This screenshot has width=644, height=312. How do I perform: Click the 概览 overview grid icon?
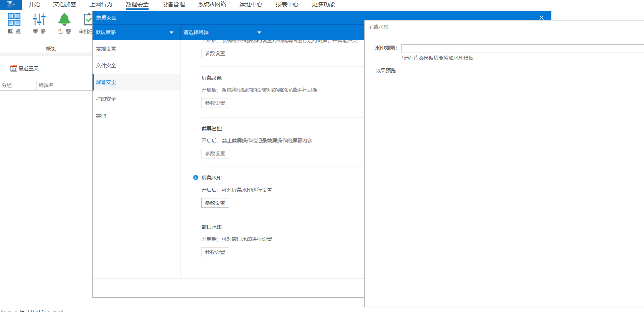[14, 20]
